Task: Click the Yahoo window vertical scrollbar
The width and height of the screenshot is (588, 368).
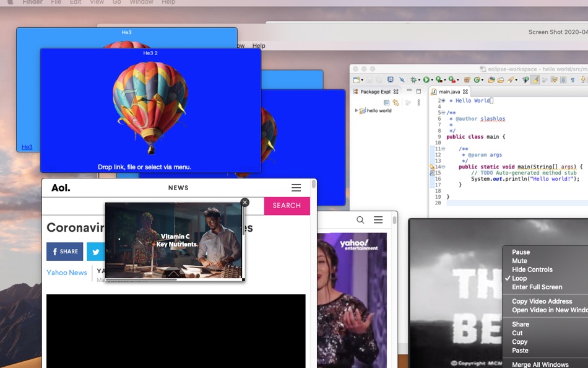Action: pyautogui.click(x=394, y=220)
